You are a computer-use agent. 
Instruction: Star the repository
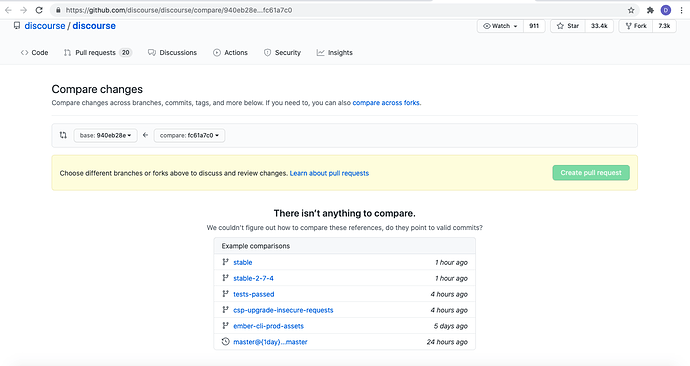568,26
